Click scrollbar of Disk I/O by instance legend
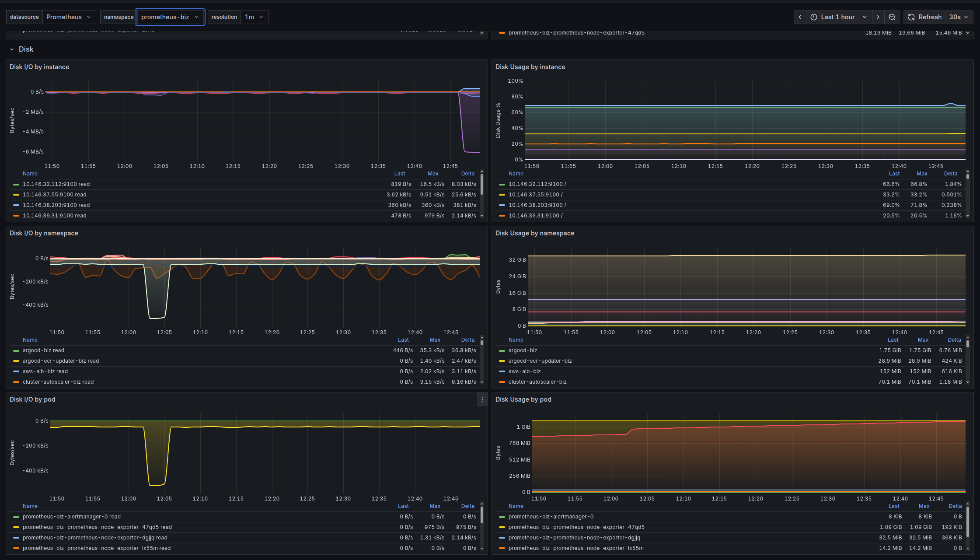 point(482,185)
